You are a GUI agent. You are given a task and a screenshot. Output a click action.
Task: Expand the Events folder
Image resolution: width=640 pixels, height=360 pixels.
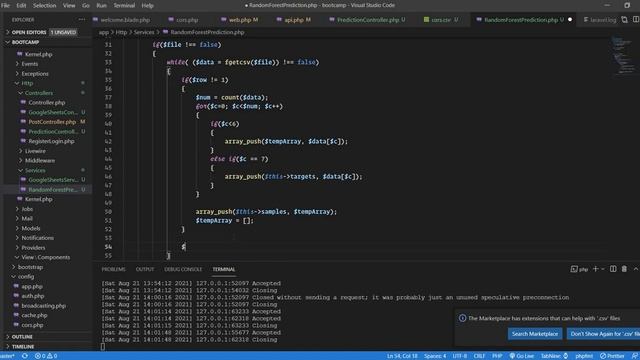pos(29,64)
